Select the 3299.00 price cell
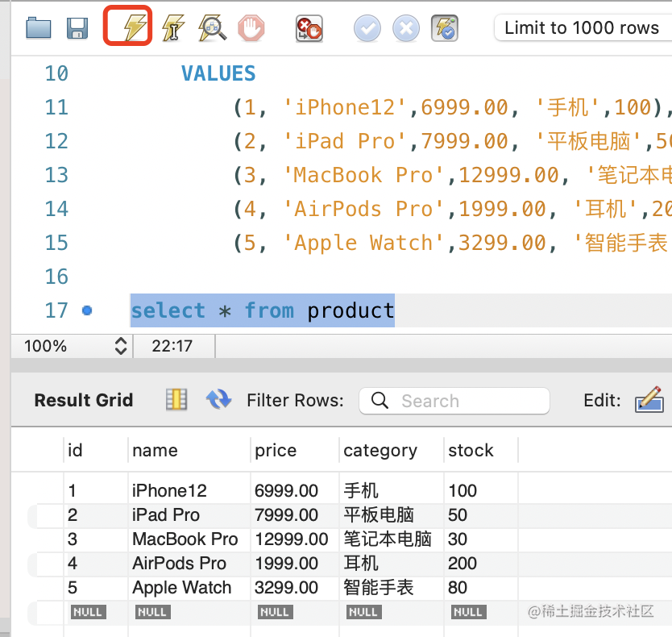This screenshot has height=637, width=672. (x=295, y=587)
